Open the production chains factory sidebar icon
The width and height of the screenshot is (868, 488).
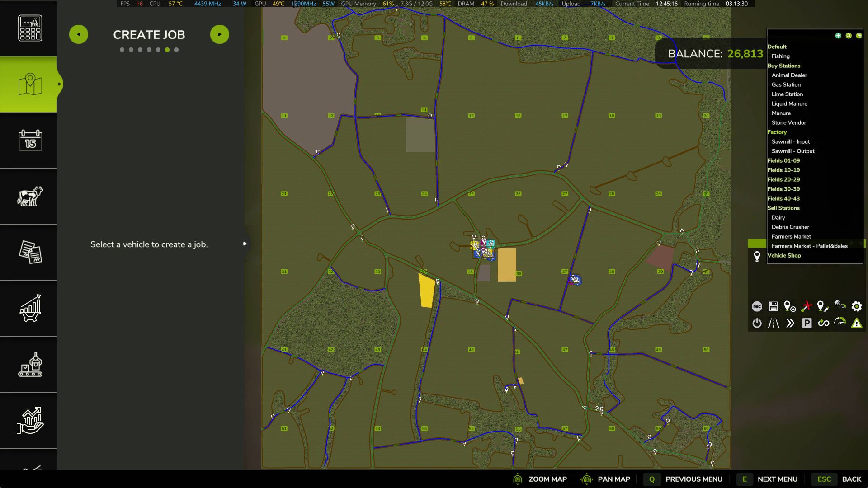point(30,364)
